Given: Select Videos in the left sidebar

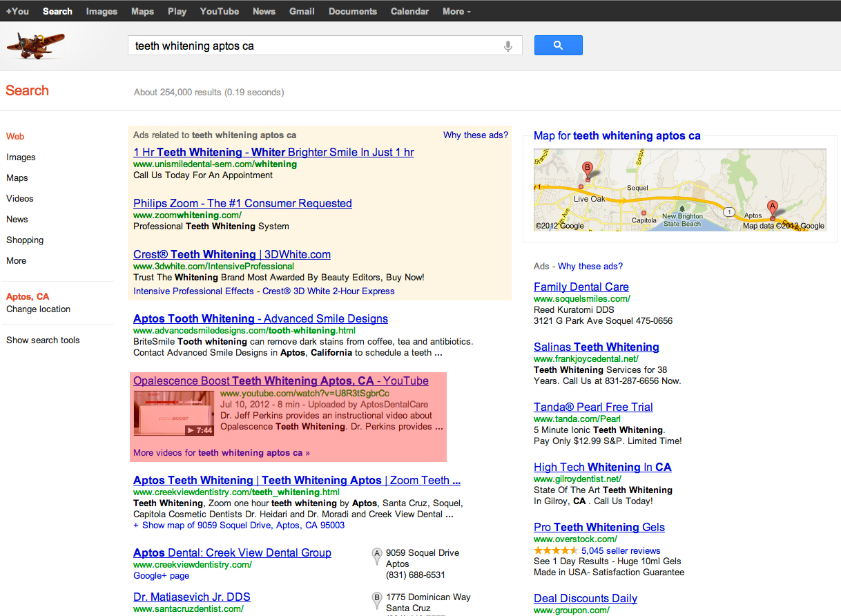Looking at the screenshot, I should click(x=19, y=199).
